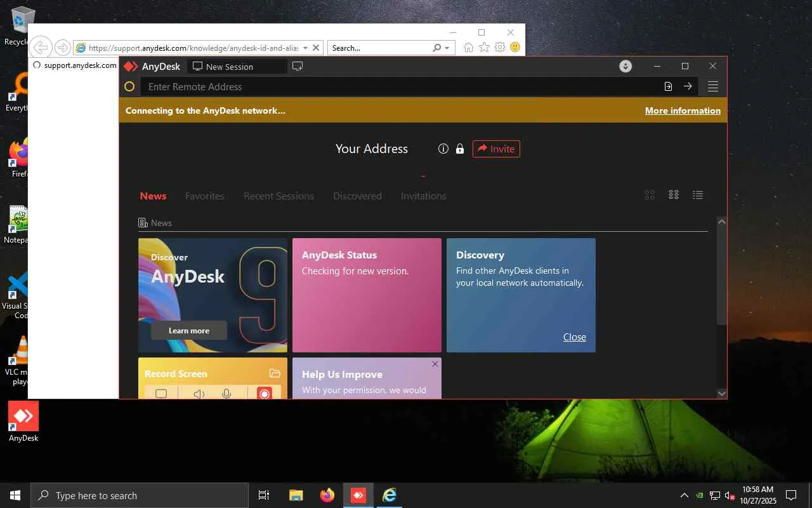This screenshot has height=508, width=812.
Task: Open Favorites star in Internet Explorer
Action: coord(484,48)
